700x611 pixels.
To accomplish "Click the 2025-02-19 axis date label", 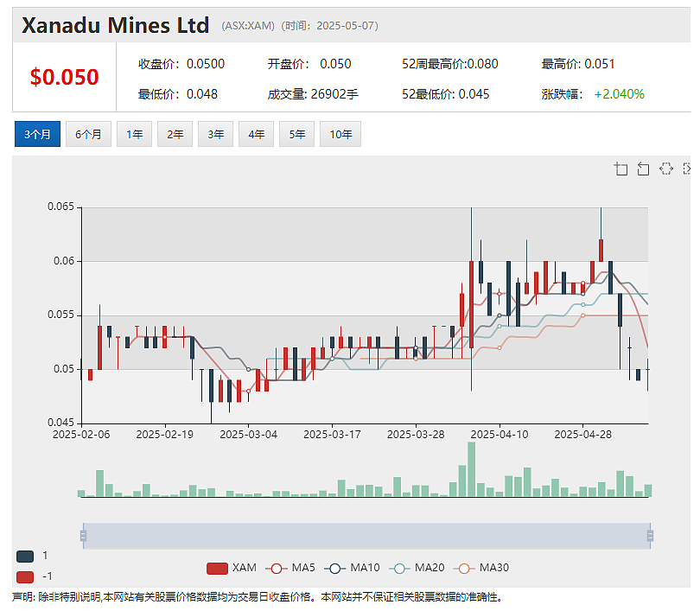I will [165, 434].
